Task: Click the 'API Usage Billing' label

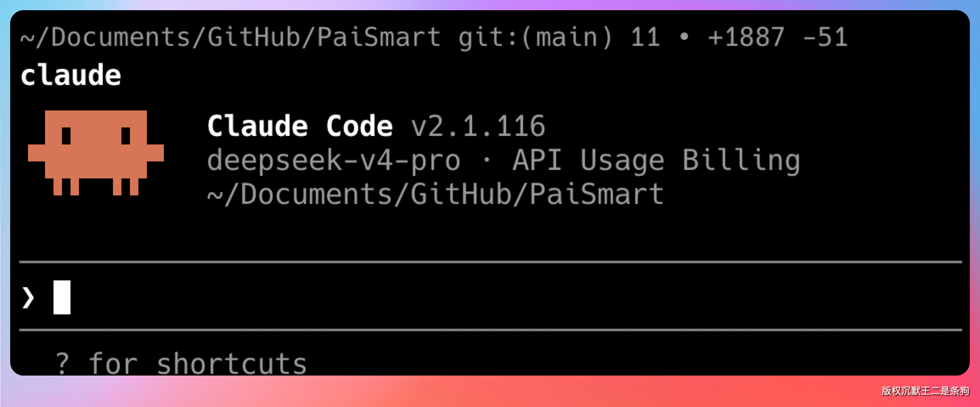Action: pos(656,160)
